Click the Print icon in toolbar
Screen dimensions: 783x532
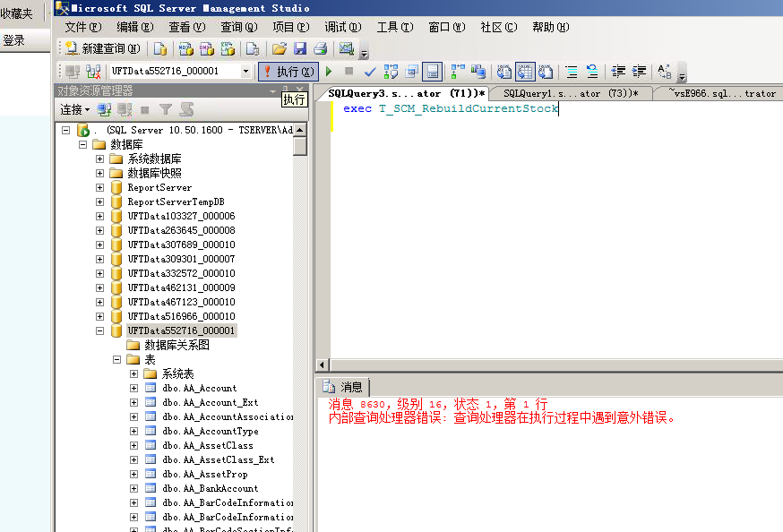point(320,48)
